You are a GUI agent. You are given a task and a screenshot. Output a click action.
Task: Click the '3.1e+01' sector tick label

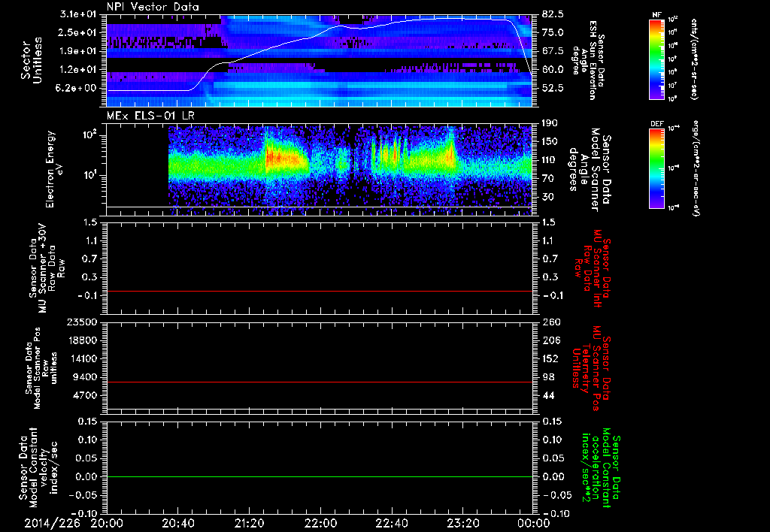[x=77, y=14]
